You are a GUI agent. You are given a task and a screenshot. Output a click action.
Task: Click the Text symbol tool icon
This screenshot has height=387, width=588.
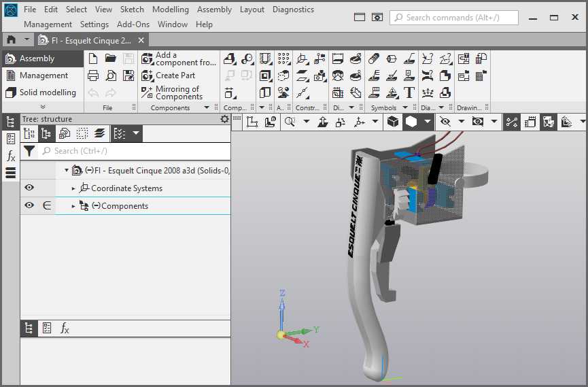tap(409, 92)
